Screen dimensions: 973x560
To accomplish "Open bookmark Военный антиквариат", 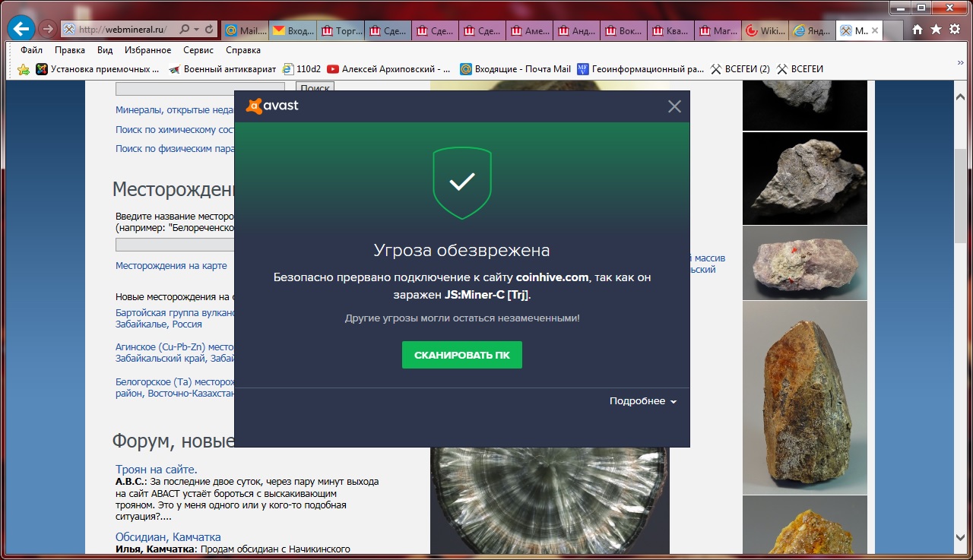I will [222, 69].
